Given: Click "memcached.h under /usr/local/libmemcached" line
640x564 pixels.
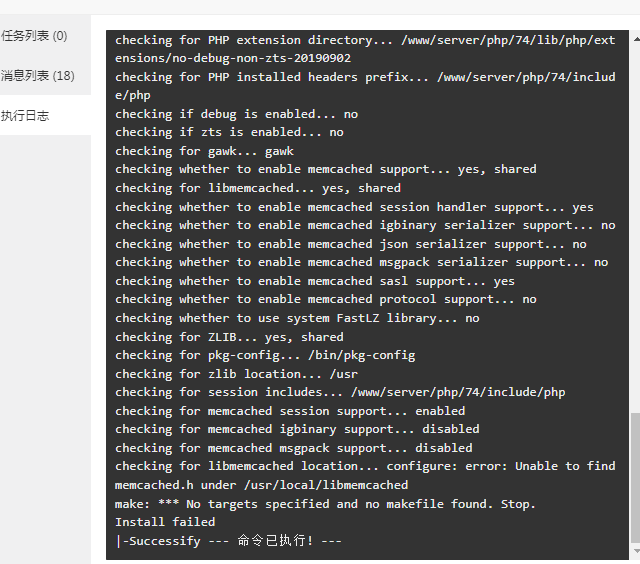Looking at the screenshot, I should (x=261, y=485).
